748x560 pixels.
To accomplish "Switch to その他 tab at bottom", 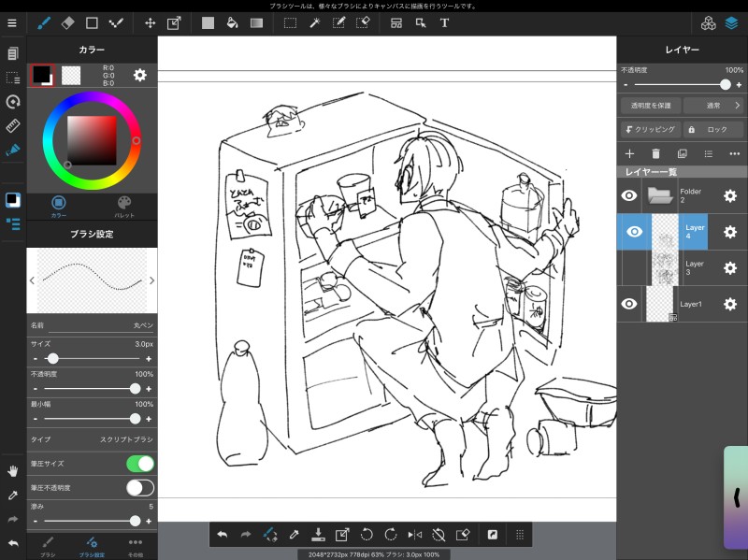I will [x=136, y=547].
